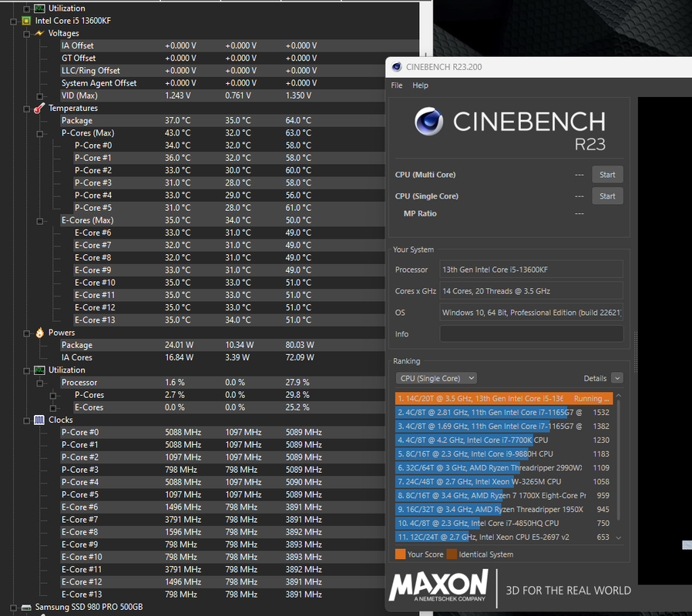Click the Temperatures thermometer icon

[40, 108]
